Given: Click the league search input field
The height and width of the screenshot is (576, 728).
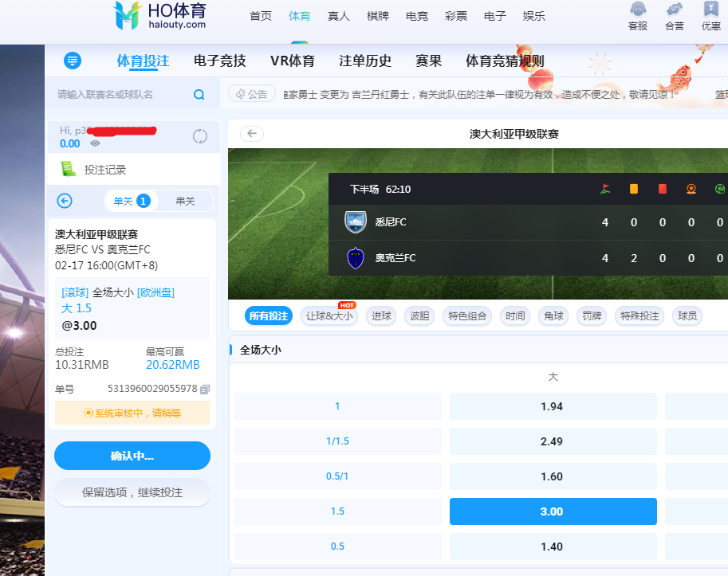Looking at the screenshot, I should 120,95.
